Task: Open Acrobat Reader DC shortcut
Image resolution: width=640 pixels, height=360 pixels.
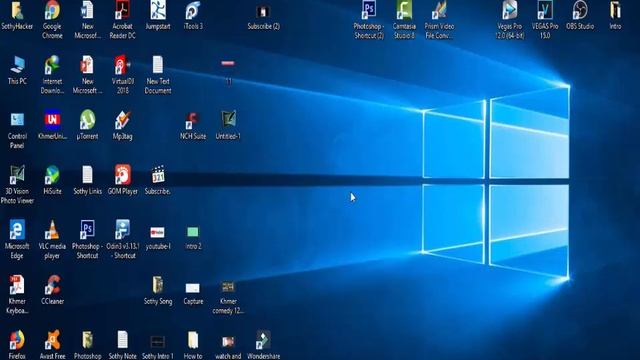Action: (x=122, y=11)
